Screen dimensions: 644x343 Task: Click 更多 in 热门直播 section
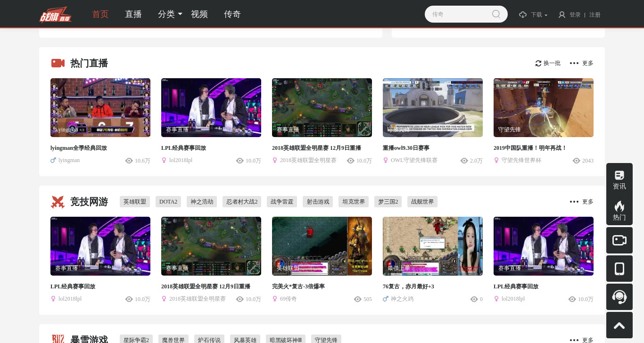(x=588, y=63)
